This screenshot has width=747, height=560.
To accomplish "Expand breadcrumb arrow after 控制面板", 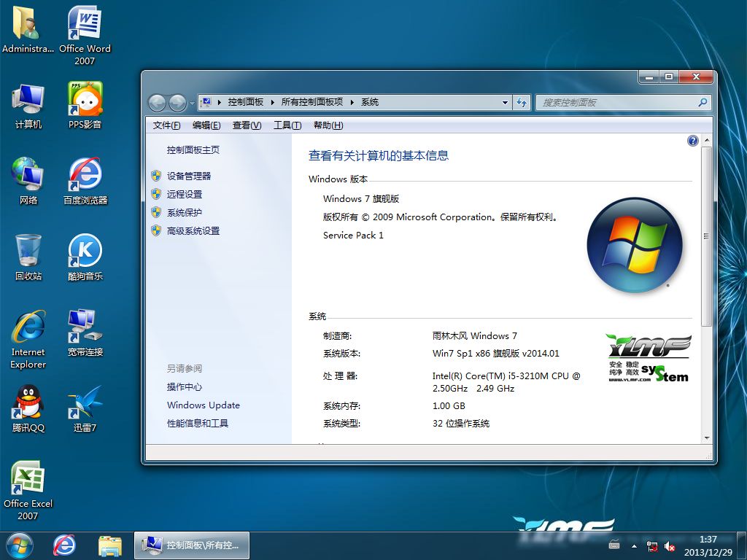I will click(273, 102).
